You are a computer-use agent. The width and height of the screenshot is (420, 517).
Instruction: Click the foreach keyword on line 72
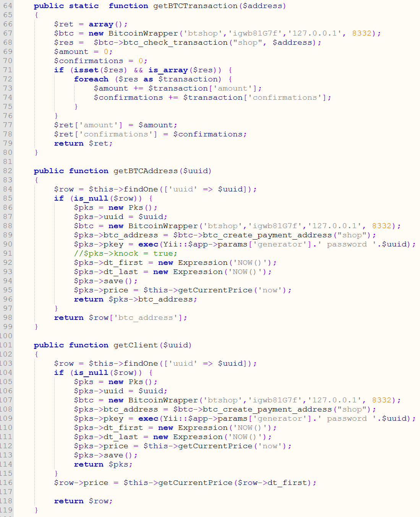pyautogui.click(x=91, y=79)
